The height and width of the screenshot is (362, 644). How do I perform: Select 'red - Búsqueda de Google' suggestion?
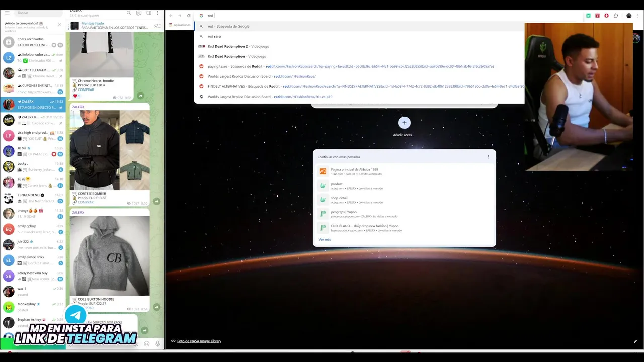[359, 26]
